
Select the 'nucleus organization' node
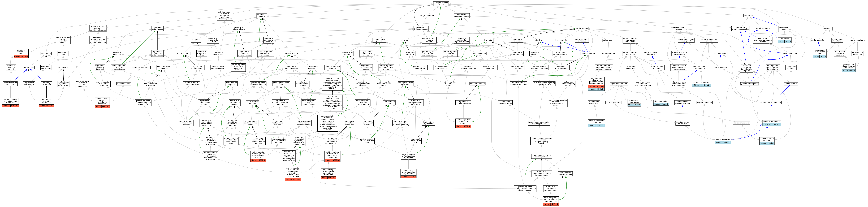coord(742,123)
